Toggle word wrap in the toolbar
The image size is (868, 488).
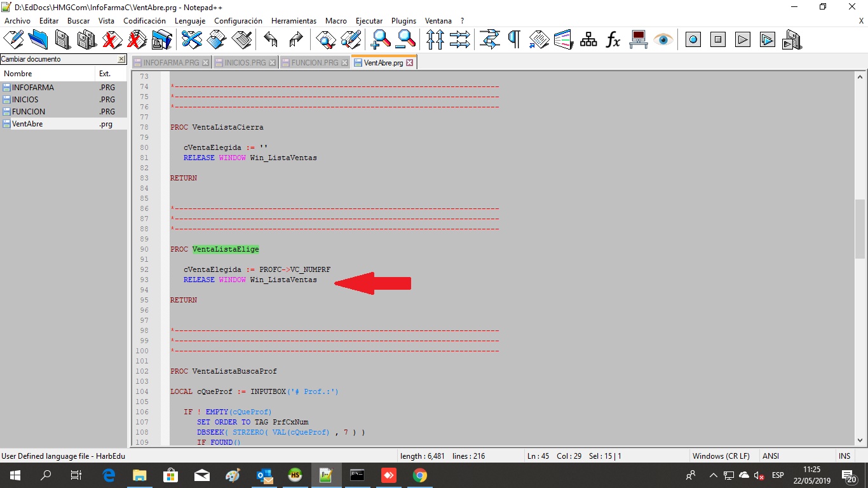490,40
